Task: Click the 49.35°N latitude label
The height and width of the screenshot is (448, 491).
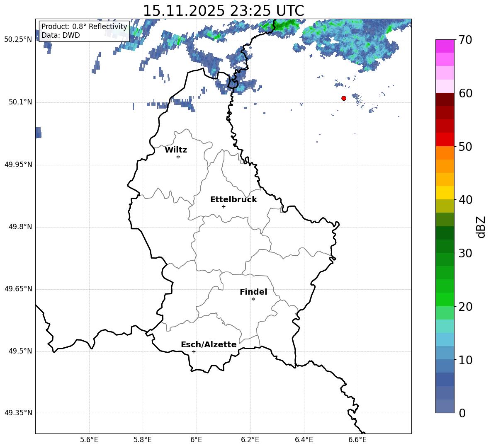Action: pos(18,413)
